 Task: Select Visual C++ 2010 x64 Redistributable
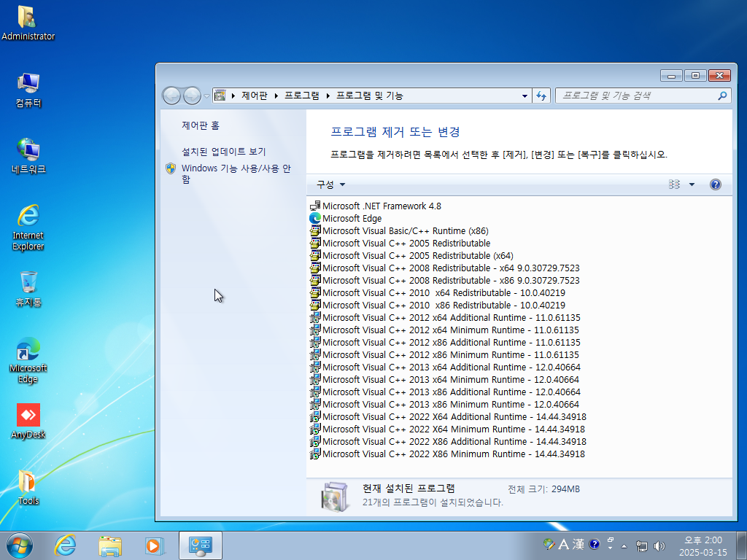438,293
